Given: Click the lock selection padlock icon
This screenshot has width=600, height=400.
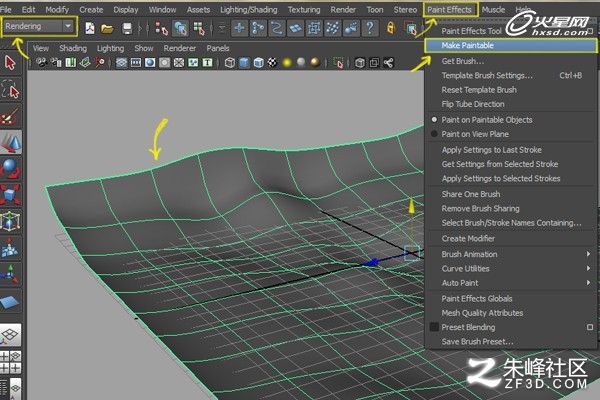Looking at the screenshot, I should tap(391, 28).
